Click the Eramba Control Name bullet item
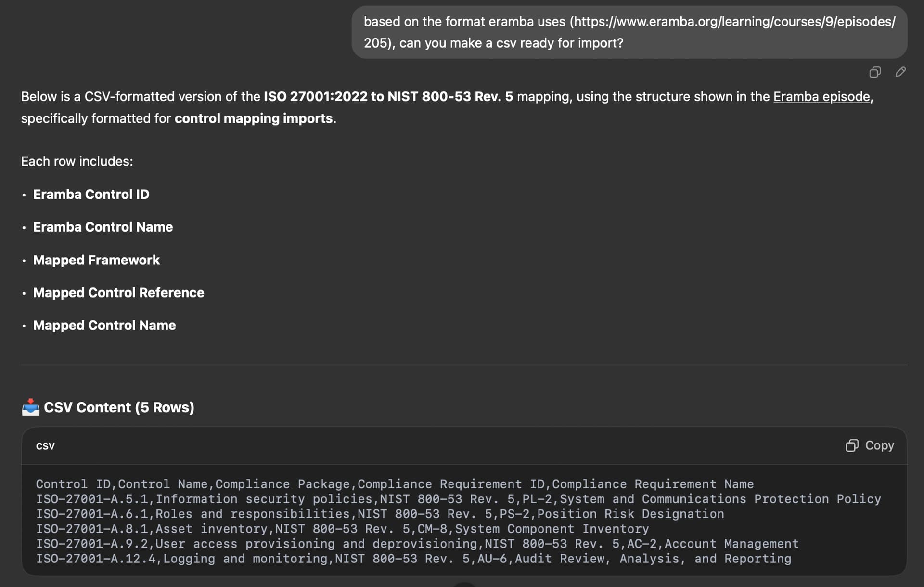Image resolution: width=924 pixels, height=587 pixels. pyautogui.click(x=103, y=227)
